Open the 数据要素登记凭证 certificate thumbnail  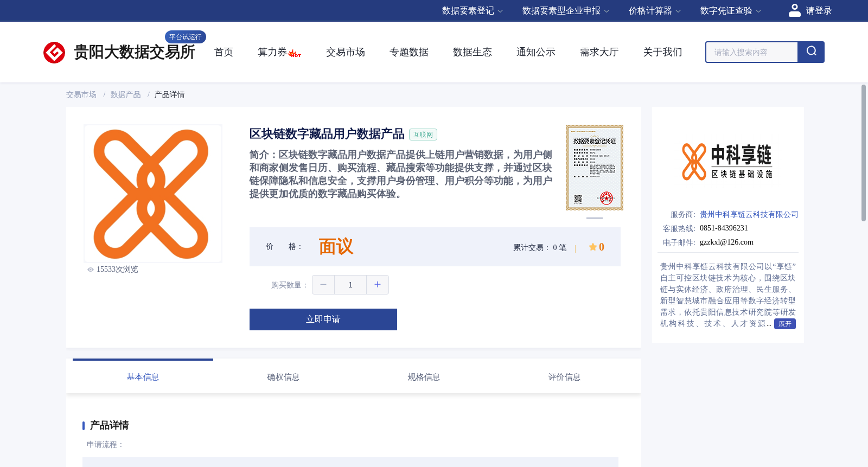(595, 168)
